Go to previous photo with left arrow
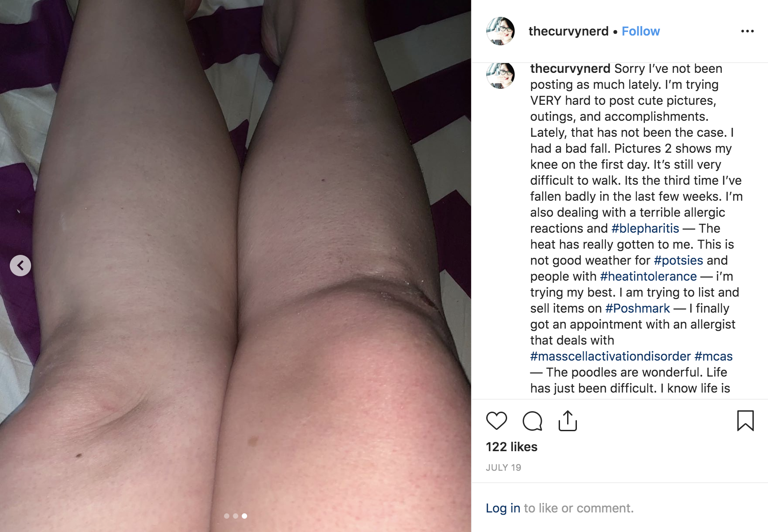The image size is (768, 532). 20,266
